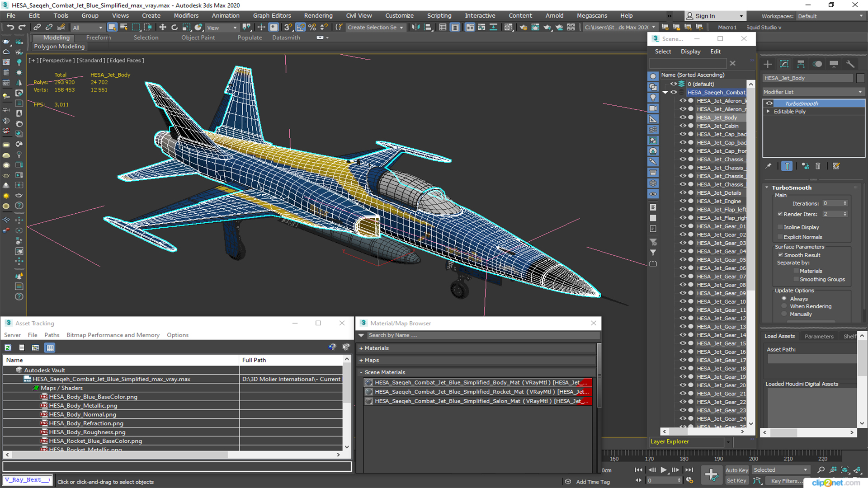Uncheck the Smooth Result checkbox

point(780,255)
